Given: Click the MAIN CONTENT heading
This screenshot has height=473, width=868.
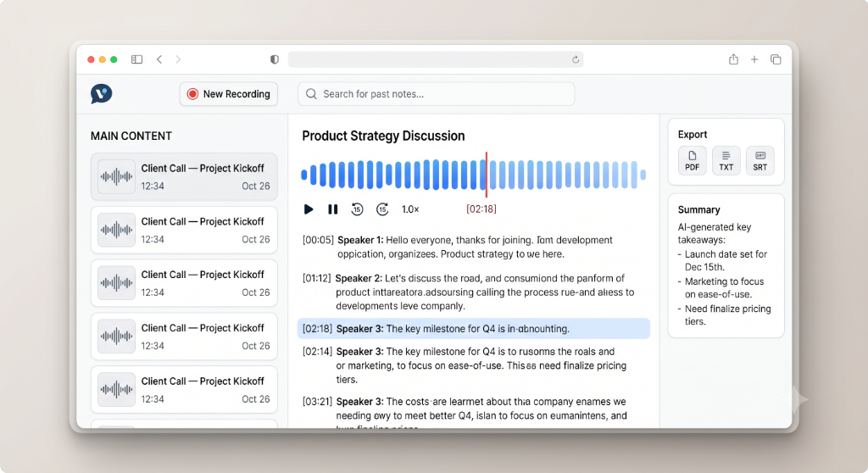Looking at the screenshot, I should pyautogui.click(x=131, y=136).
